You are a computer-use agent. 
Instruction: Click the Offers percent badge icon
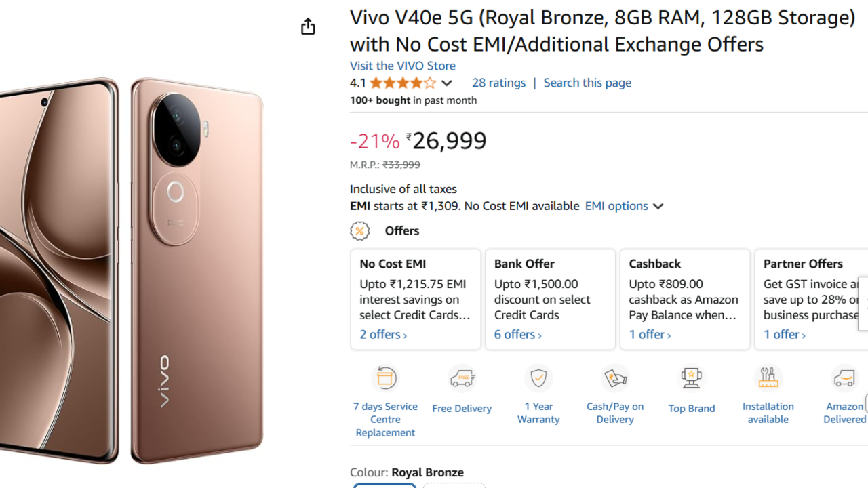(x=360, y=230)
